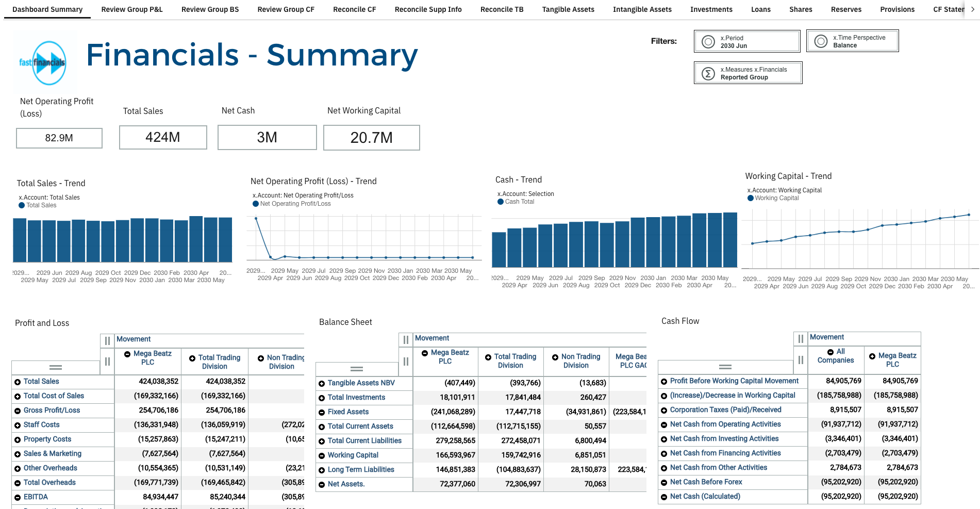Screen dimensions: 980x509
Task: Collapse the Gross Profit/Loss row
Action: pyautogui.click(x=18, y=411)
